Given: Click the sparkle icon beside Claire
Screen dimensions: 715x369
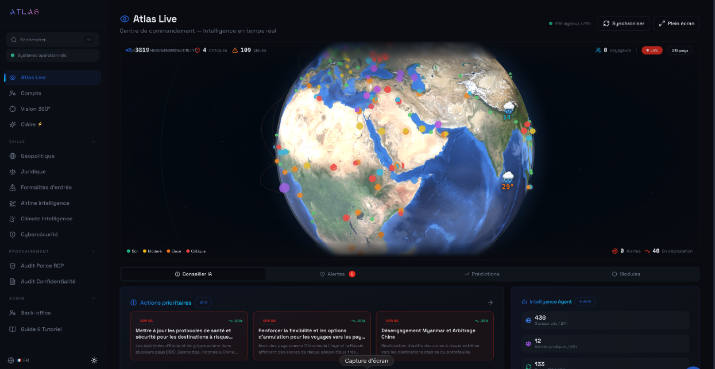Looking at the screenshot, I should [x=13, y=124].
